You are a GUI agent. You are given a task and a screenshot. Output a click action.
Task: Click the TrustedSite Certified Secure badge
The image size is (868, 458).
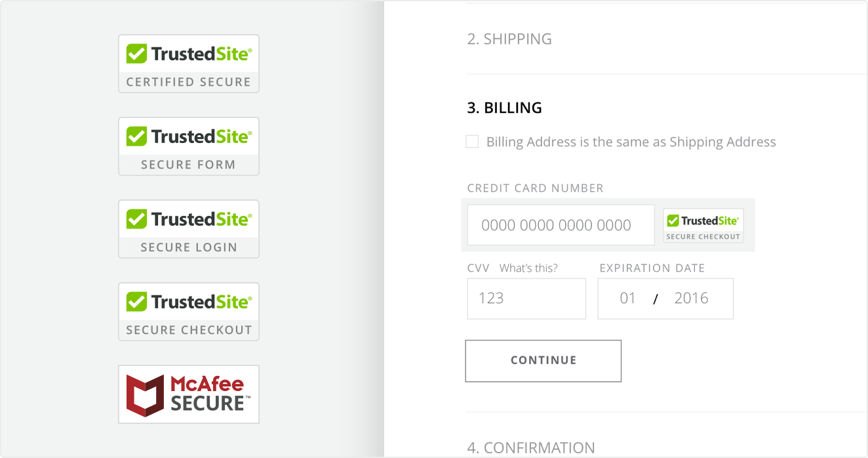tap(188, 64)
